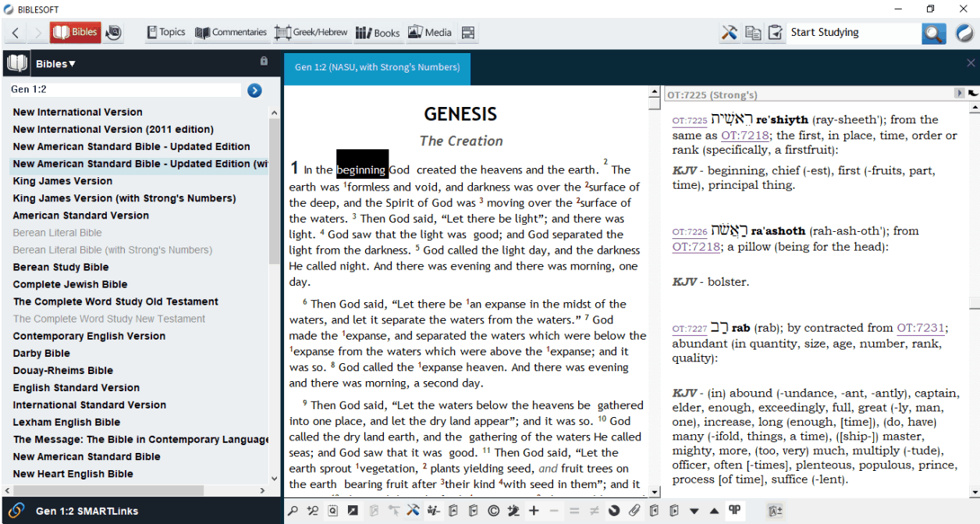Click the OT:7227 entry number

690,329
